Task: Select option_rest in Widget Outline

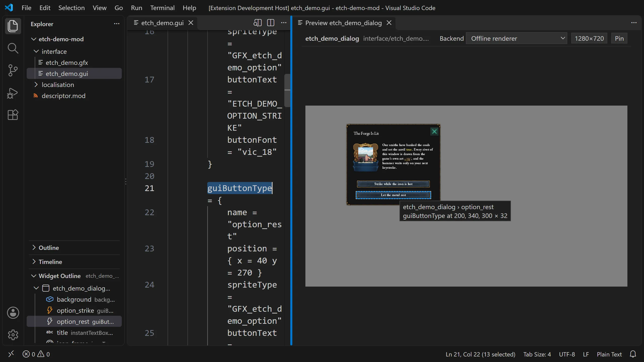Action: pos(74,322)
